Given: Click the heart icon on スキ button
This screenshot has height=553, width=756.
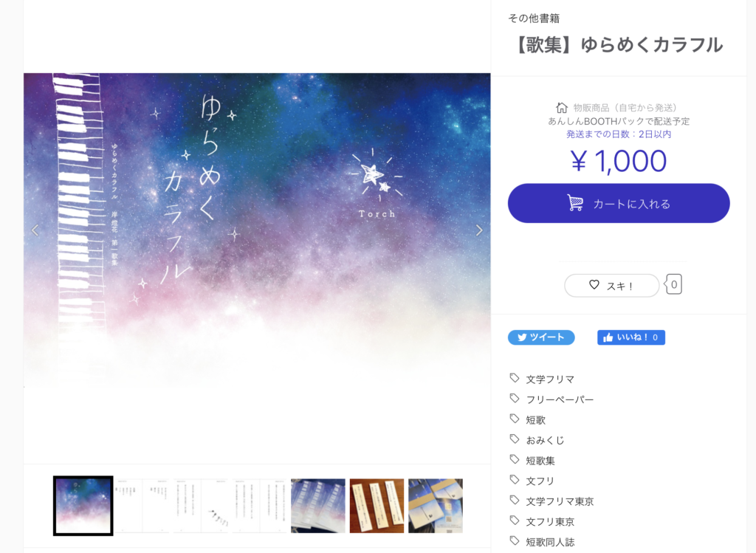Looking at the screenshot, I should (x=594, y=285).
